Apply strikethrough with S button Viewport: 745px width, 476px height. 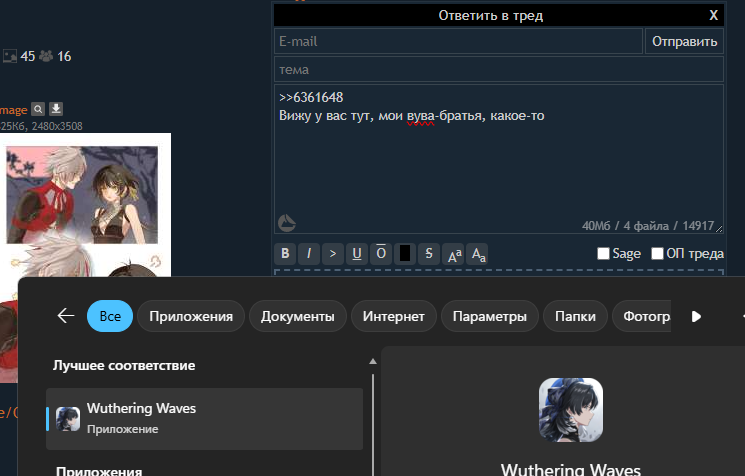click(x=429, y=254)
